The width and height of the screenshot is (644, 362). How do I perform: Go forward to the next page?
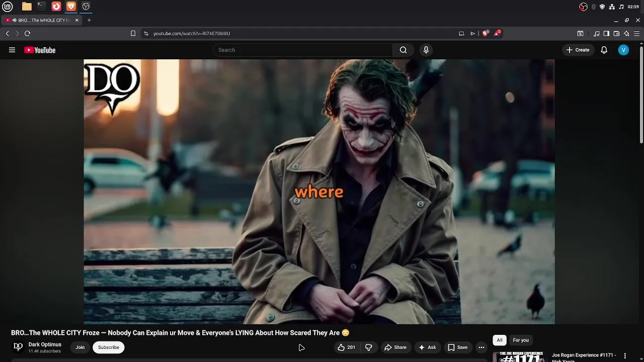tap(17, 34)
